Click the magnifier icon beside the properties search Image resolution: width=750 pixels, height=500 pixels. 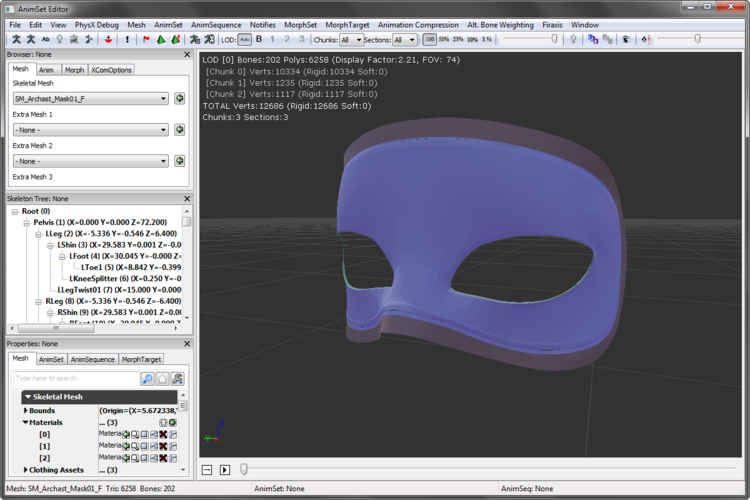tap(147, 378)
